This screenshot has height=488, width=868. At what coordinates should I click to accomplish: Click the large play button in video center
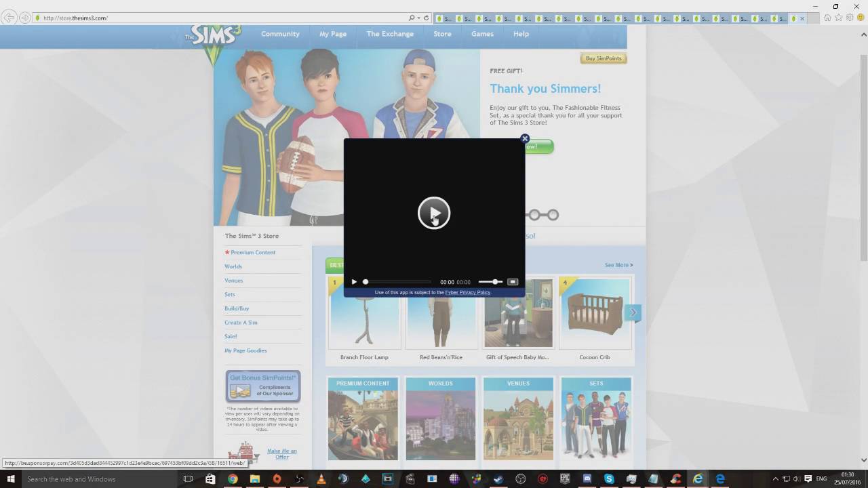(434, 213)
